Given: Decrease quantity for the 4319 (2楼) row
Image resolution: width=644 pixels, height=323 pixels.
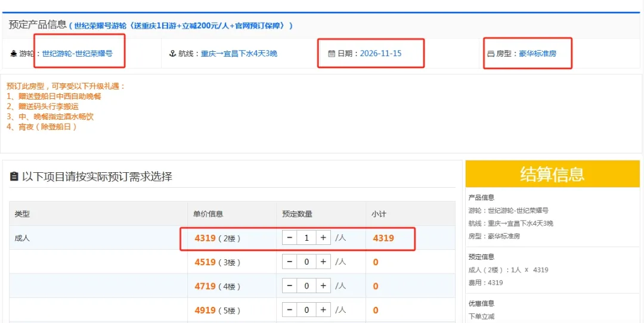Looking at the screenshot, I should 289,238.
